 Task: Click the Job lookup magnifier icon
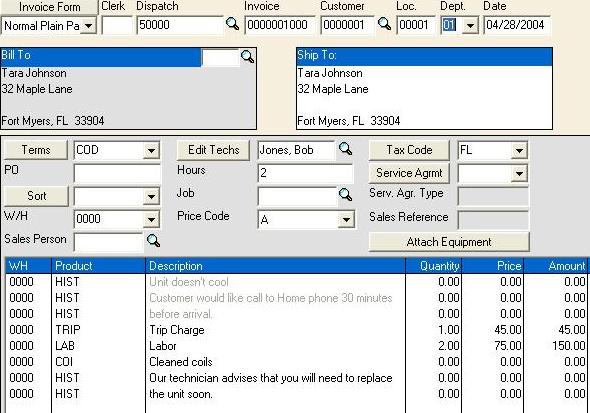(345, 195)
